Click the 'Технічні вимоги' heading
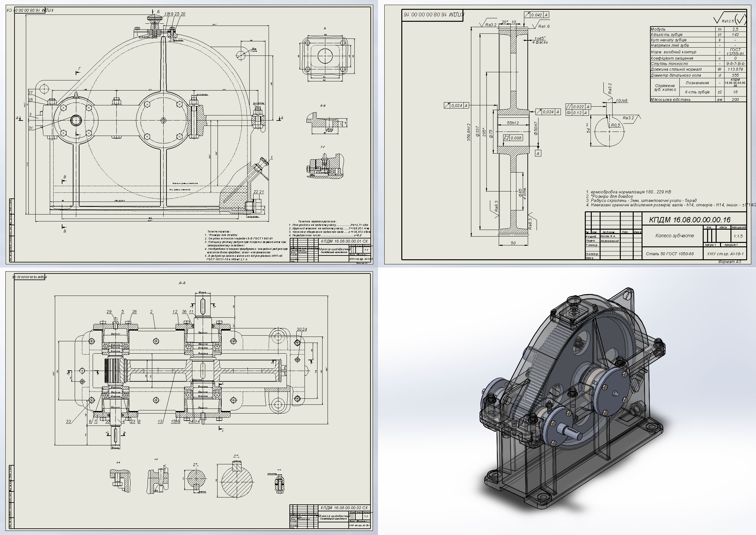756x535 pixels. click(219, 231)
